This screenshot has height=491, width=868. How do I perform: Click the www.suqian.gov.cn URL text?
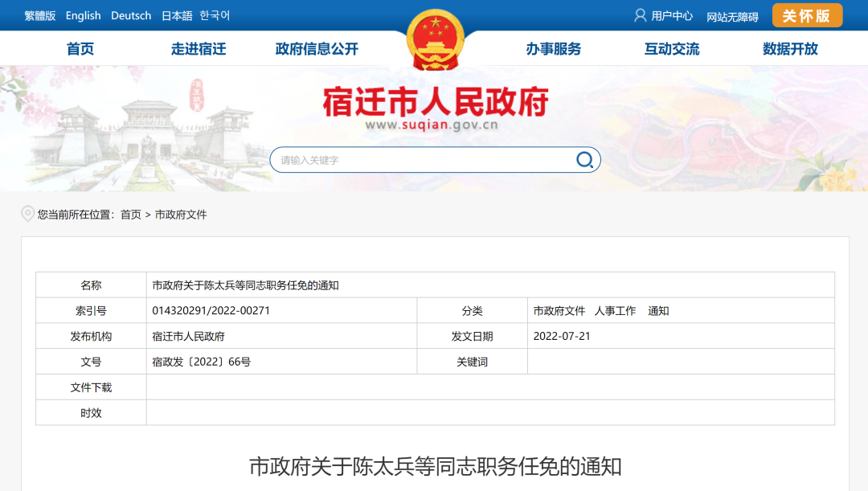pos(432,125)
